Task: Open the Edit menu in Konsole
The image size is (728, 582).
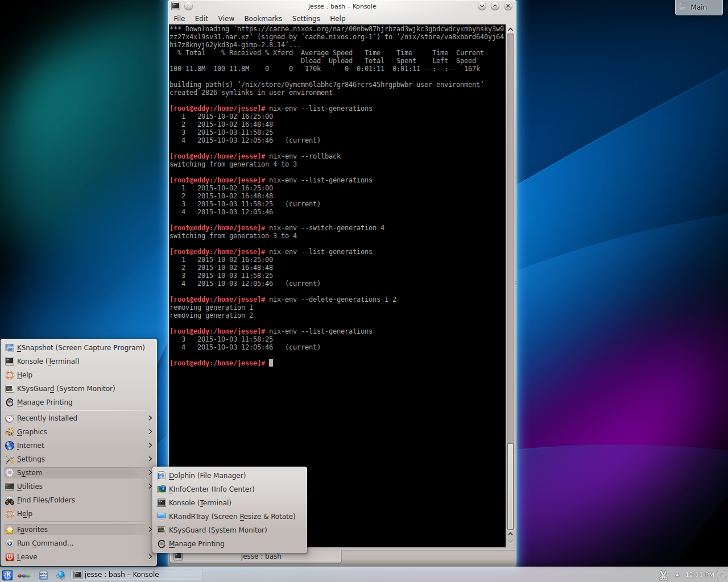Action: 201,19
